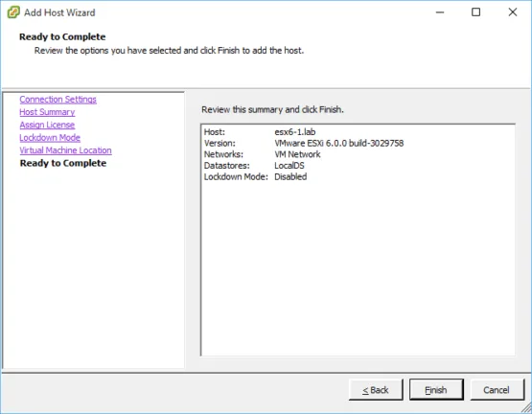Click the Add Host Wizard title icon
This screenshot has width=532, height=414.
(13, 12)
